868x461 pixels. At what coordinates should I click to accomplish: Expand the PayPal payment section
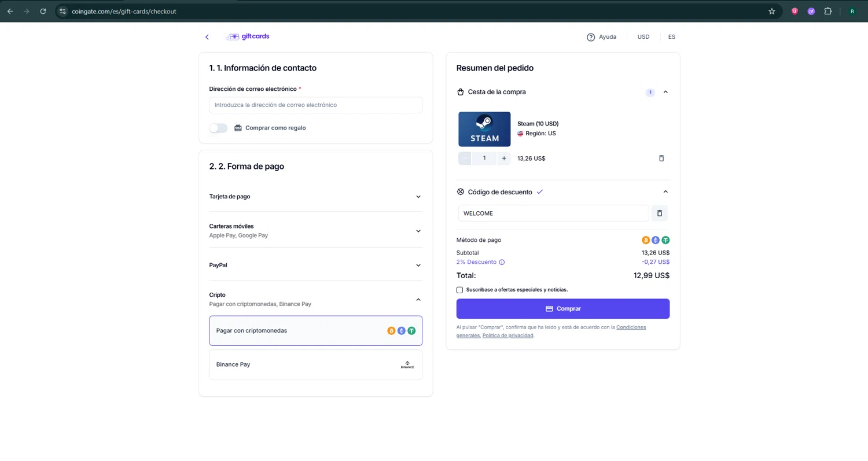coord(316,265)
